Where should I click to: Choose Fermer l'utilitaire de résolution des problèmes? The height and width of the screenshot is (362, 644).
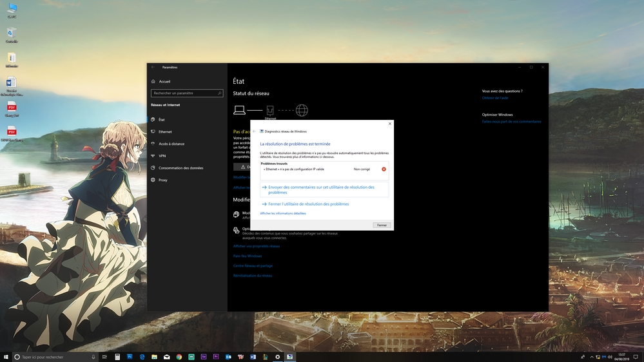pyautogui.click(x=308, y=204)
